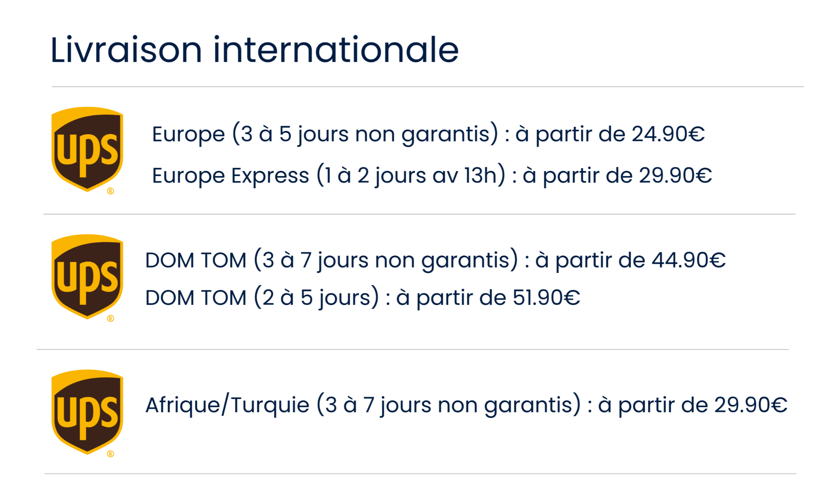Click the 29.90€ Afrique/Turquie price

point(750,405)
